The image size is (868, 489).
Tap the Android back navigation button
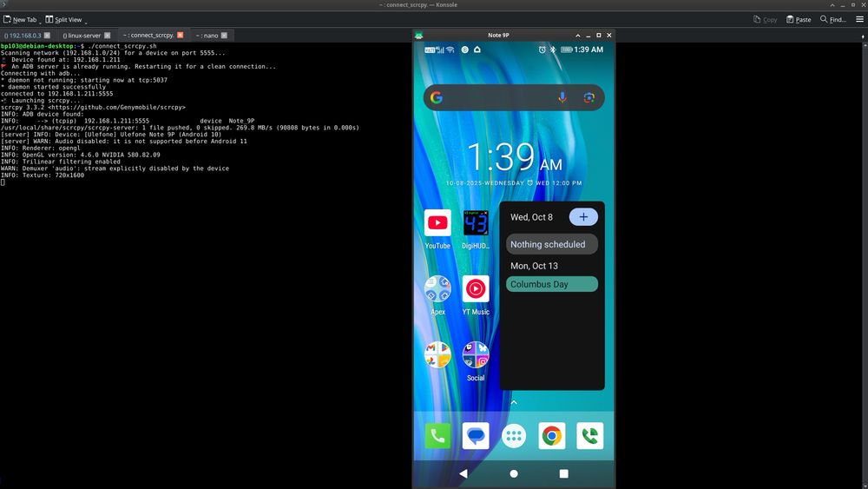[464, 473]
